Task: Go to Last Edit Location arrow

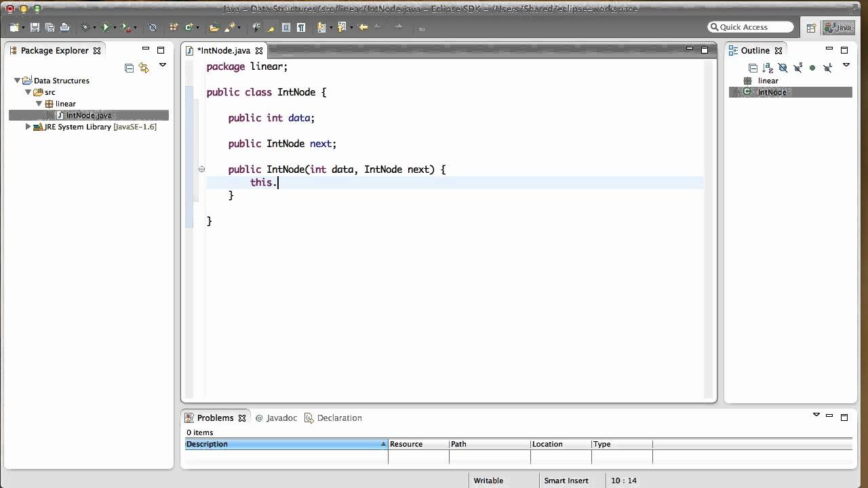Action: pyautogui.click(x=363, y=27)
